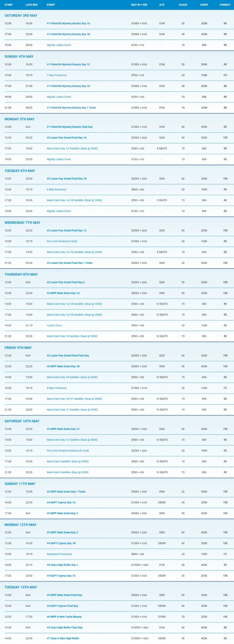This screenshot has width=234, height=644.
Task: Open #1 PokerOK Mystery Bounty Day 1C
Action: 68,64
